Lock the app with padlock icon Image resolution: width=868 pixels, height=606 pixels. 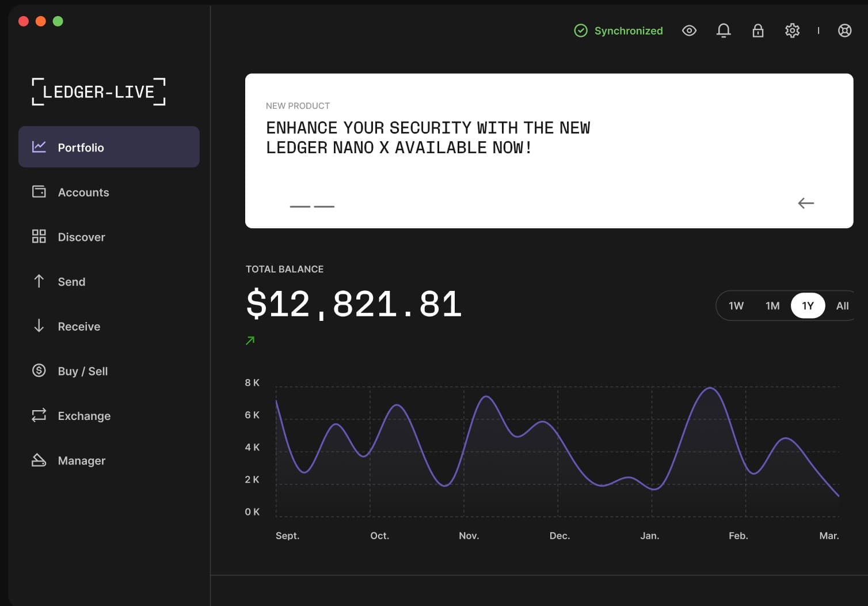pyautogui.click(x=758, y=31)
